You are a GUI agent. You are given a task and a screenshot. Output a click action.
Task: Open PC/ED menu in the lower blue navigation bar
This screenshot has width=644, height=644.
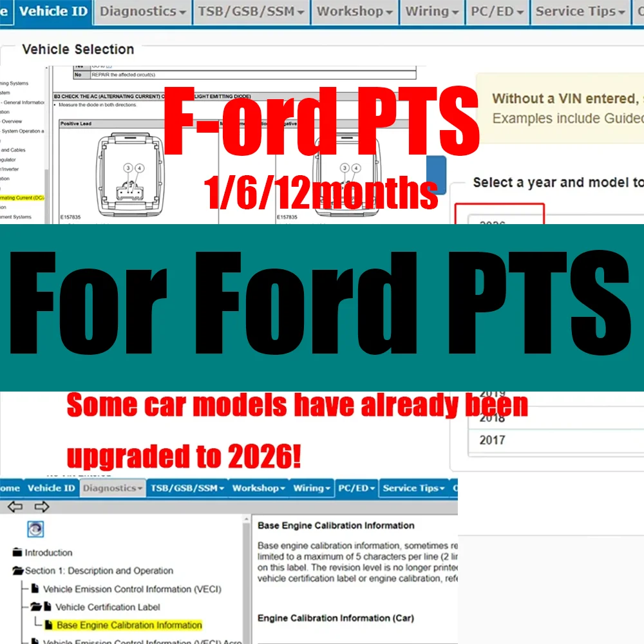click(357, 488)
